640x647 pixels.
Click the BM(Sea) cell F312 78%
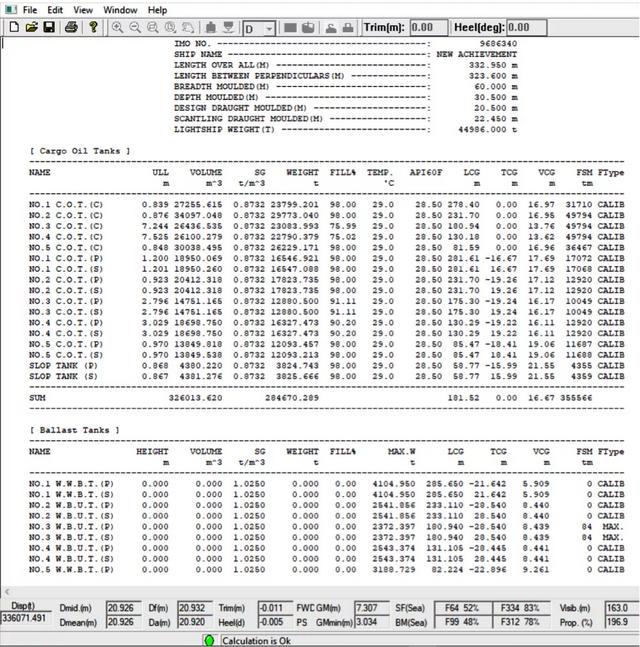(x=521, y=621)
